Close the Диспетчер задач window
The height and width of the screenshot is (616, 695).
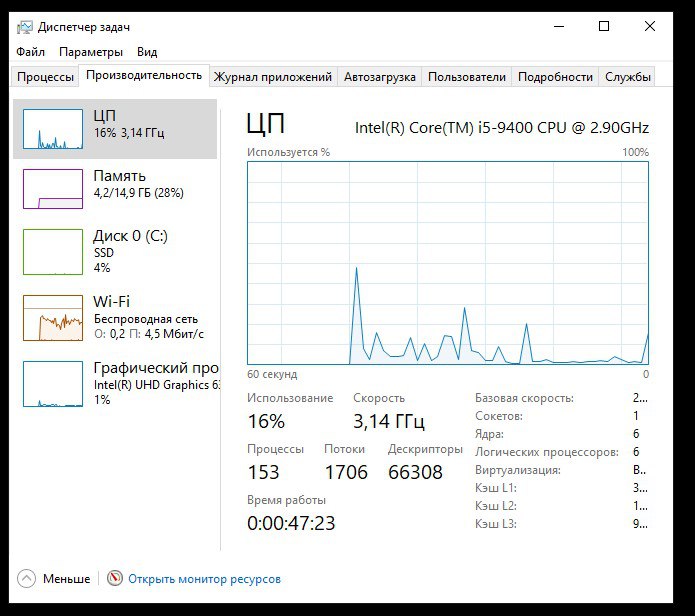pyautogui.click(x=650, y=26)
